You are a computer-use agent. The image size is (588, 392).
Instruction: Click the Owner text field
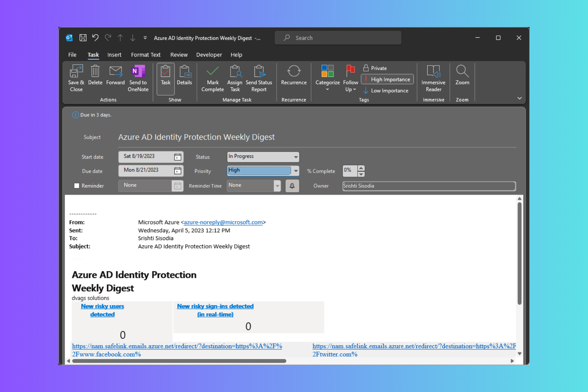coord(429,186)
